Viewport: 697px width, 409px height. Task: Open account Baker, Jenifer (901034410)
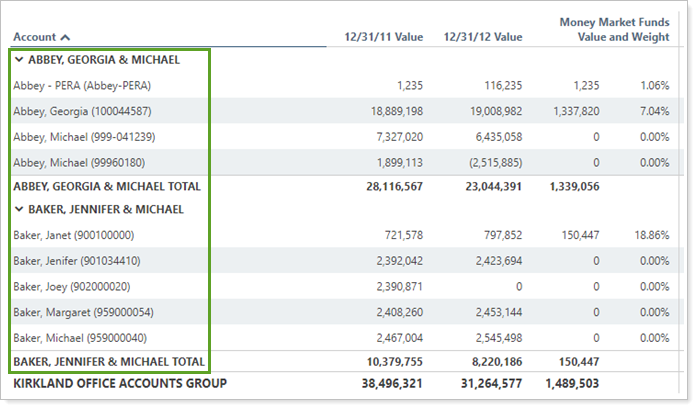pyautogui.click(x=77, y=261)
